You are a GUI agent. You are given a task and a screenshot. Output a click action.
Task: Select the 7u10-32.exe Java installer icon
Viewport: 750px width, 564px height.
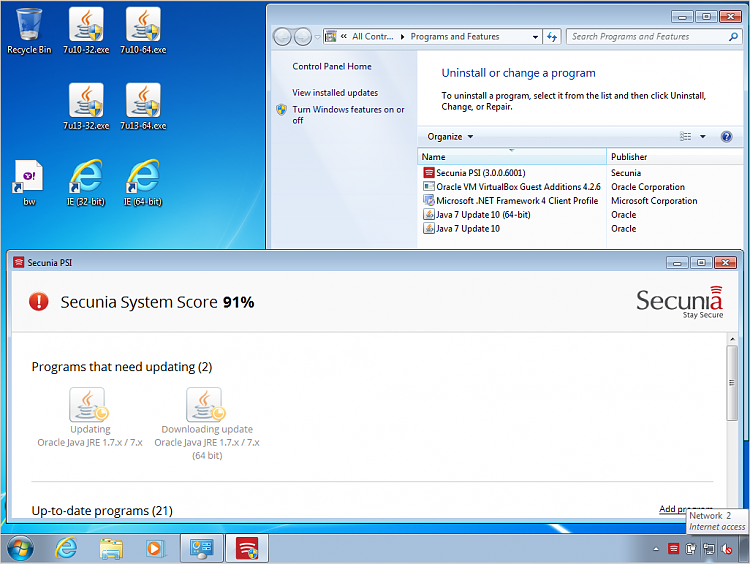pos(86,31)
